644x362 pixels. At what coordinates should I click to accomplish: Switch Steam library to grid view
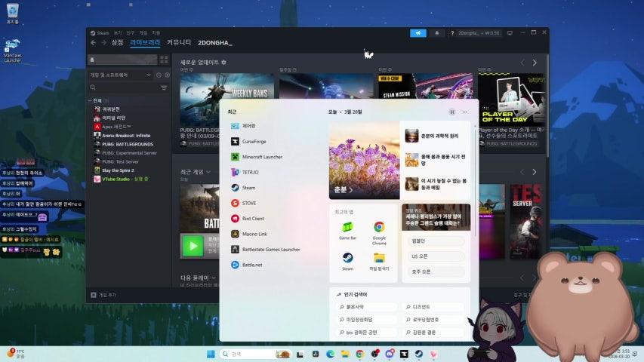(164, 60)
